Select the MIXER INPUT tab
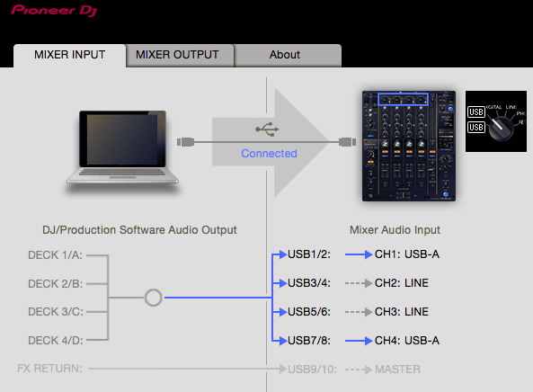Image resolution: width=533 pixels, height=392 pixels. coord(70,55)
